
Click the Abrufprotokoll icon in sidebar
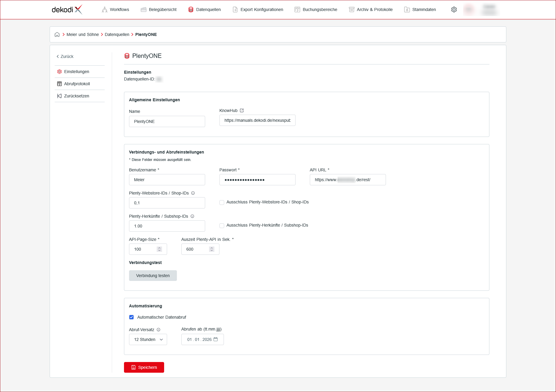click(59, 84)
